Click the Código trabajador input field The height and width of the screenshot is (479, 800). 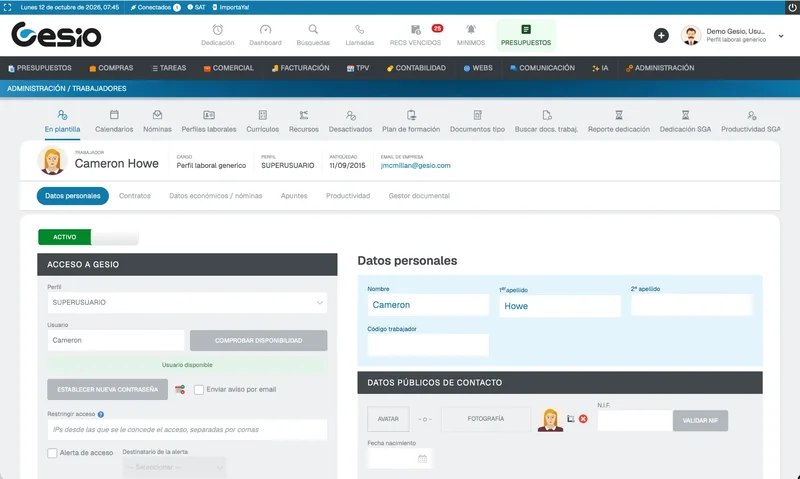pos(428,345)
